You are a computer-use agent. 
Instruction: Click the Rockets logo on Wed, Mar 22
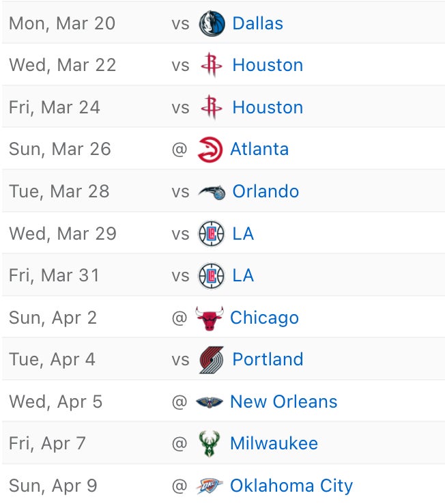[212, 66]
